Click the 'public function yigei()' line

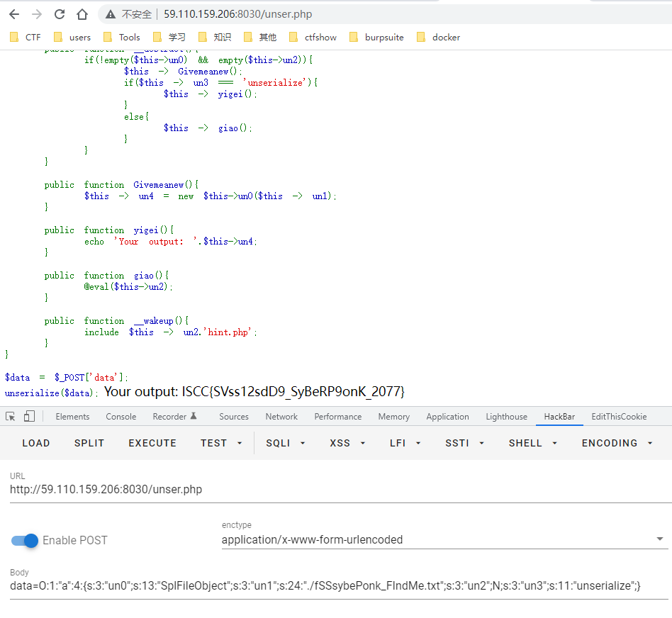pyautogui.click(x=109, y=230)
